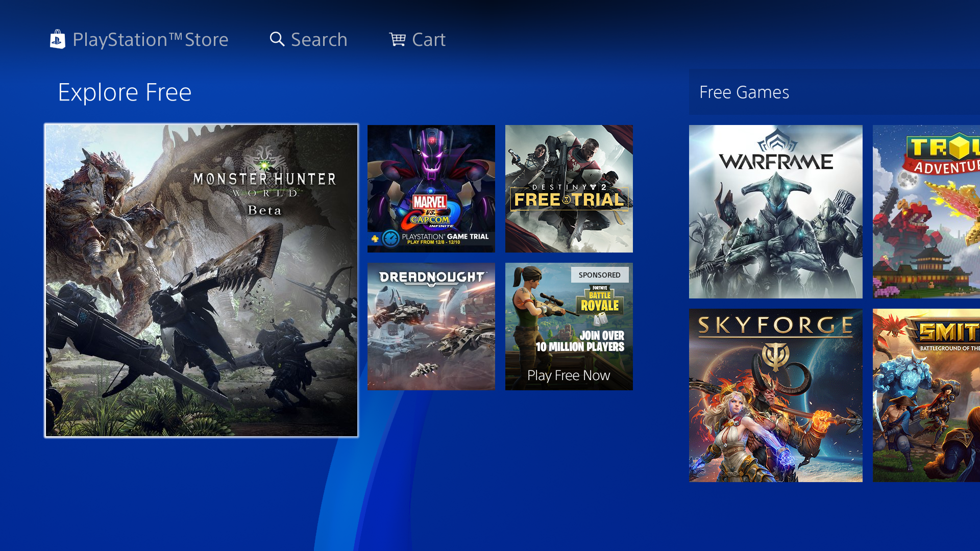
Task: Click the shopping Cart icon
Action: coord(397,39)
